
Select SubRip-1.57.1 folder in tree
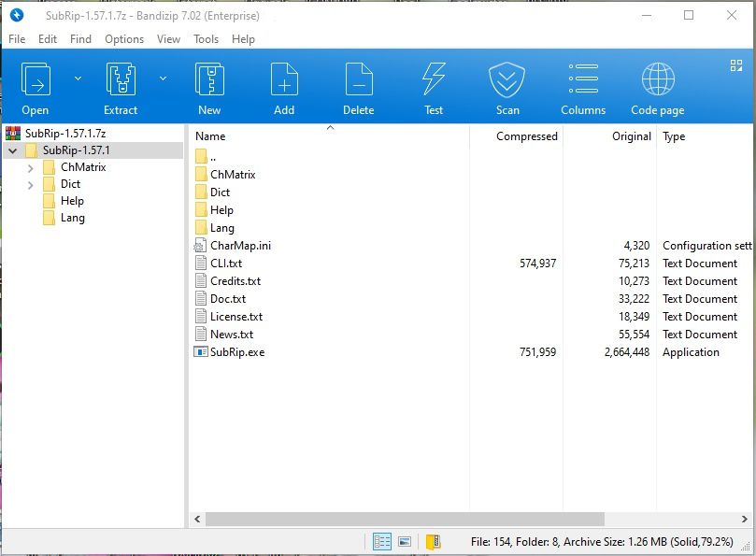(x=77, y=150)
